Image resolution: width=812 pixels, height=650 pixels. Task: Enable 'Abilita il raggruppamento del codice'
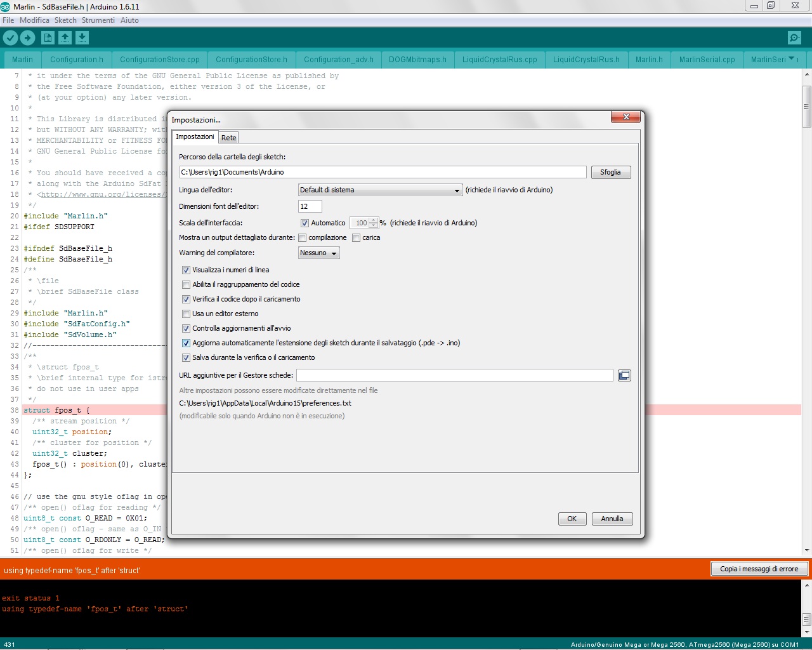coord(187,285)
